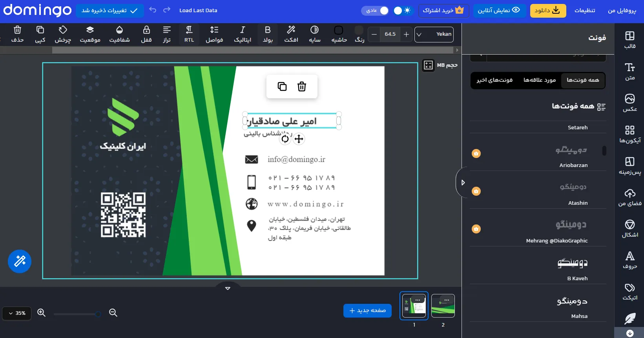Select the all fonts (همه فونت‌ها) tab
Screen dimensions: 644x338
[583, 80]
